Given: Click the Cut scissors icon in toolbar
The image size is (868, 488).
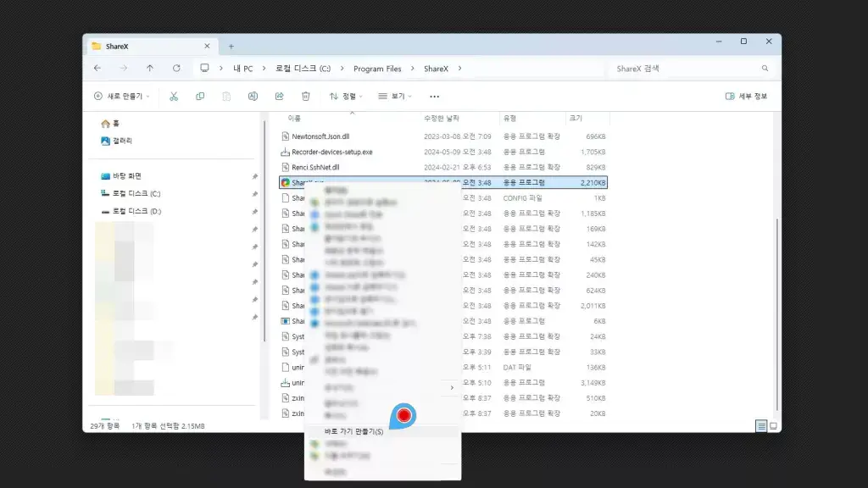Looking at the screenshot, I should pos(174,97).
